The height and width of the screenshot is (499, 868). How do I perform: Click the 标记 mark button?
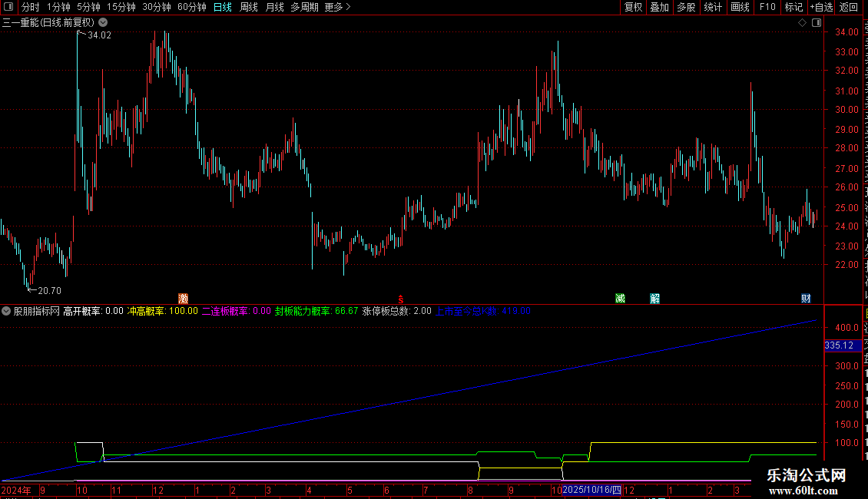[x=793, y=7]
